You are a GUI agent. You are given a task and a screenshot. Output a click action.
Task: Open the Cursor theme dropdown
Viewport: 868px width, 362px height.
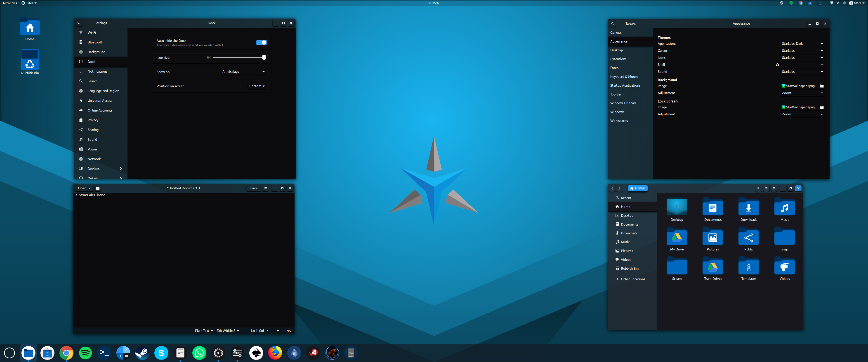802,51
